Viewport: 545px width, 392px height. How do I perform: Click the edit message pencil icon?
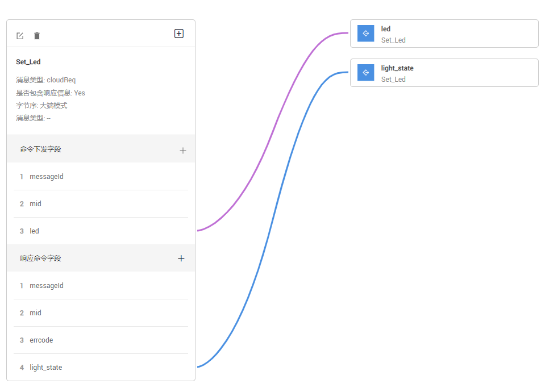pyautogui.click(x=20, y=36)
